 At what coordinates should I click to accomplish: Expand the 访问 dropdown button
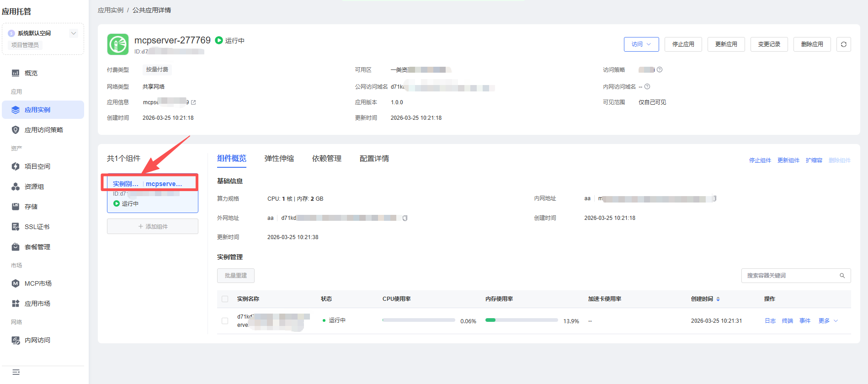click(x=641, y=44)
